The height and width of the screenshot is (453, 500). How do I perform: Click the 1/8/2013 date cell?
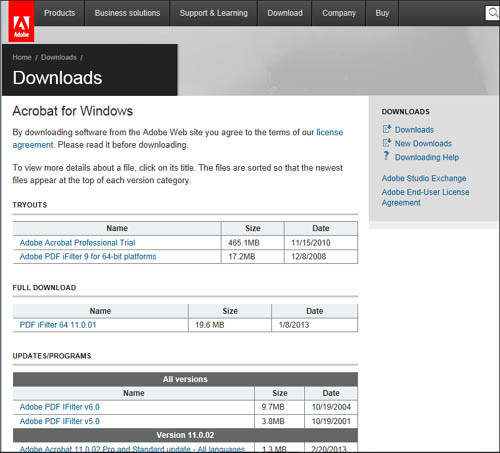(x=315, y=325)
